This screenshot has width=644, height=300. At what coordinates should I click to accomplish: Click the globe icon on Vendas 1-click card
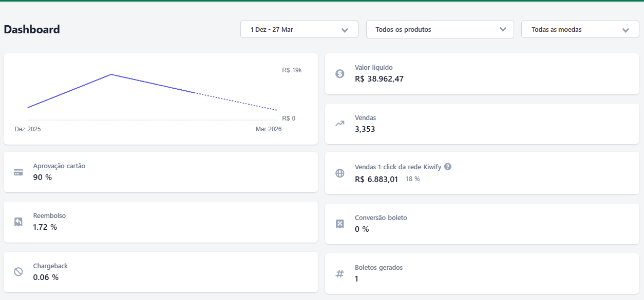(339, 173)
